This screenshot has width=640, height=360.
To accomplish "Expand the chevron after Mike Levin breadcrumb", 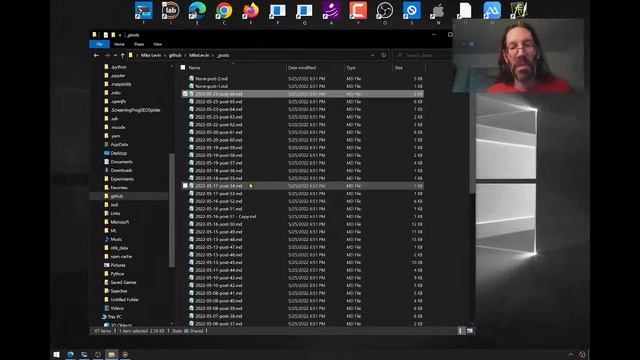I will coord(165,55).
